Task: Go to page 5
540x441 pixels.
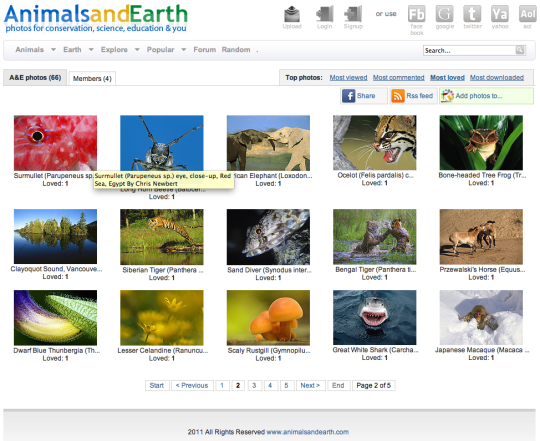Action: click(287, 385)
